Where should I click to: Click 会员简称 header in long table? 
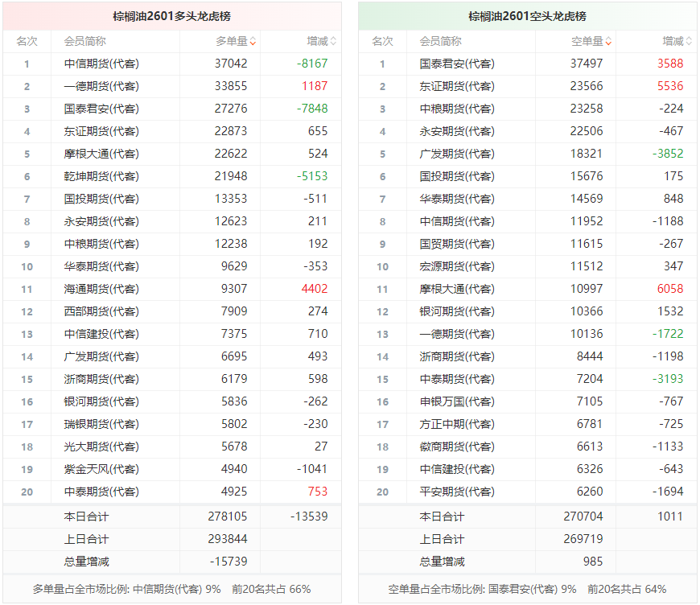[x=84, y=42]
